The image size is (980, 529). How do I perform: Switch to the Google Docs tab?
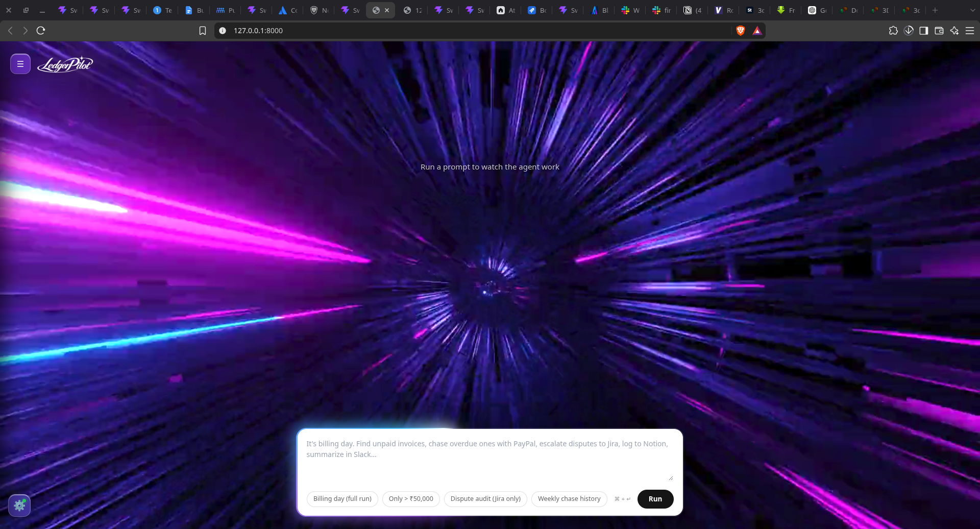(x=194, y=10)
